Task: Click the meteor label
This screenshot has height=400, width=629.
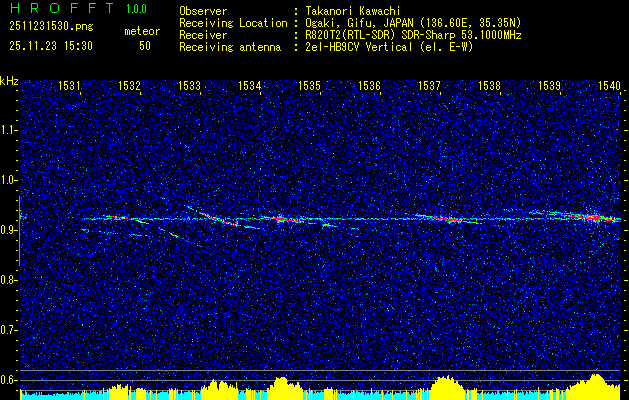Action: (x=142, y=31)
